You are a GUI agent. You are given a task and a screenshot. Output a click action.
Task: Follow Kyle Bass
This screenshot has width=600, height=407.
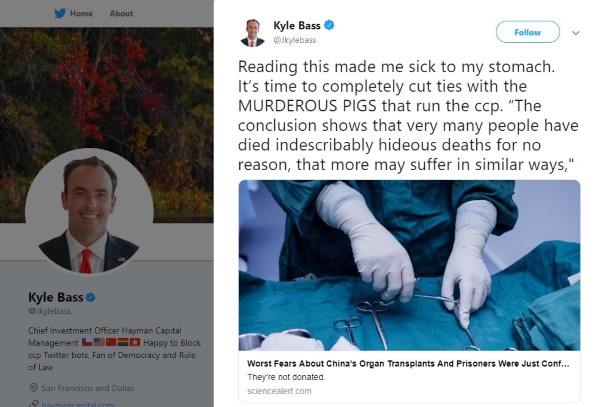point(528,32)
